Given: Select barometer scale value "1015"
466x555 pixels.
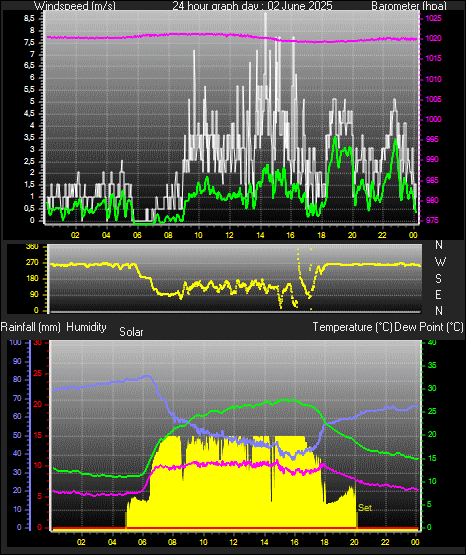Looking at the screenshot, I should coord(433,58).
